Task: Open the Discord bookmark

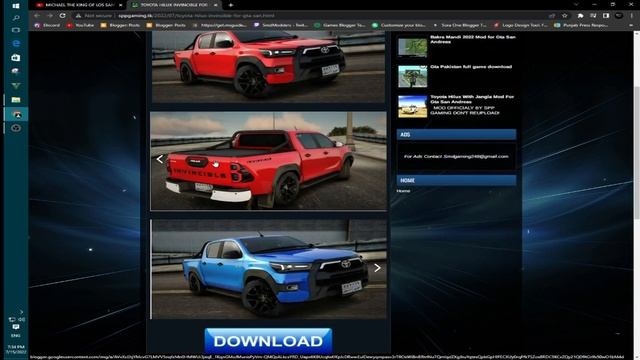Action: point(47,25)
